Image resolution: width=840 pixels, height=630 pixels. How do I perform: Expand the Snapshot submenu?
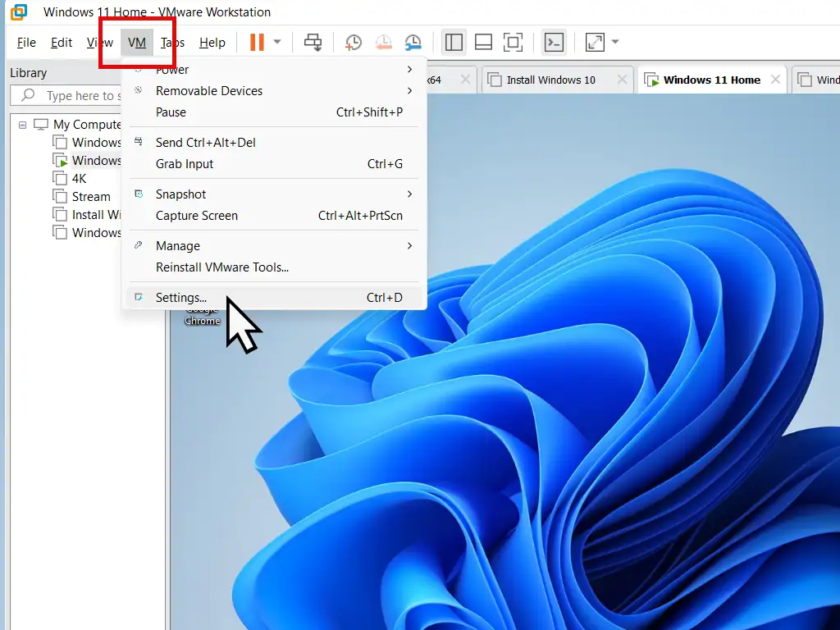click(x=274, y=194)
